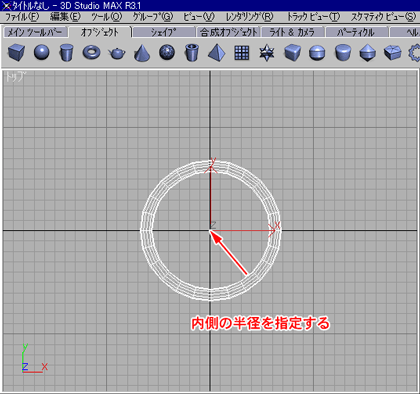Click the application icon in title bar

click(x=6, y=5)
